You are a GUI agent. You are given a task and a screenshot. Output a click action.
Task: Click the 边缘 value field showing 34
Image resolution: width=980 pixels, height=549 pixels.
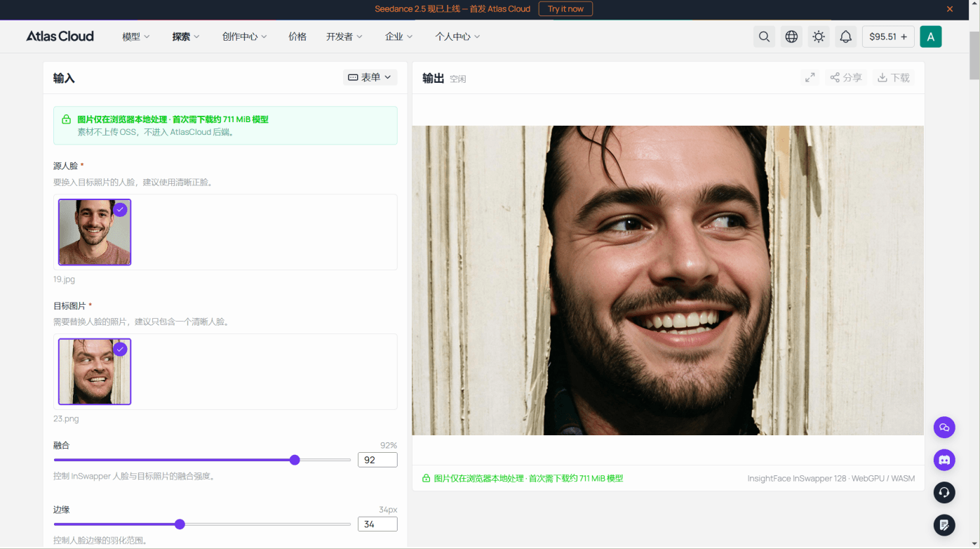tap(377, 524)
